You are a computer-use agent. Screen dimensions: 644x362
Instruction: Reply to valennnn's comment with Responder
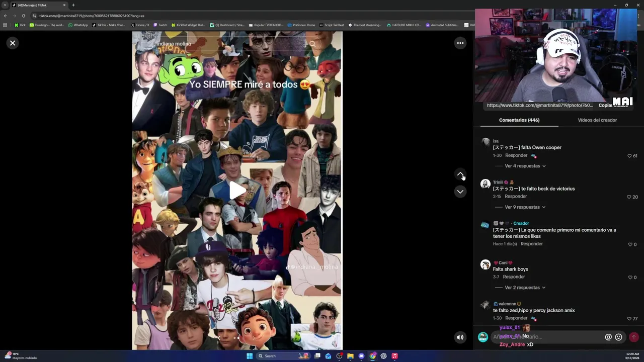pyautogui.click(x=516, y=318)
